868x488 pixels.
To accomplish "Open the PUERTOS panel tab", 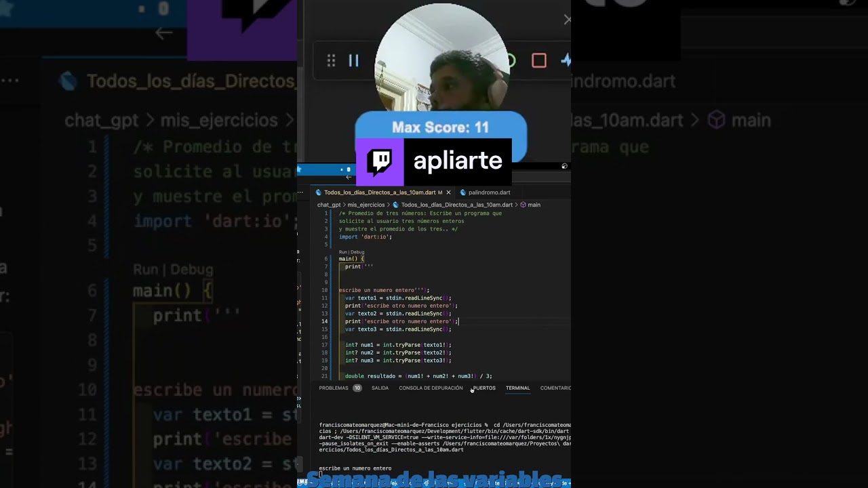I will (484, 388).
